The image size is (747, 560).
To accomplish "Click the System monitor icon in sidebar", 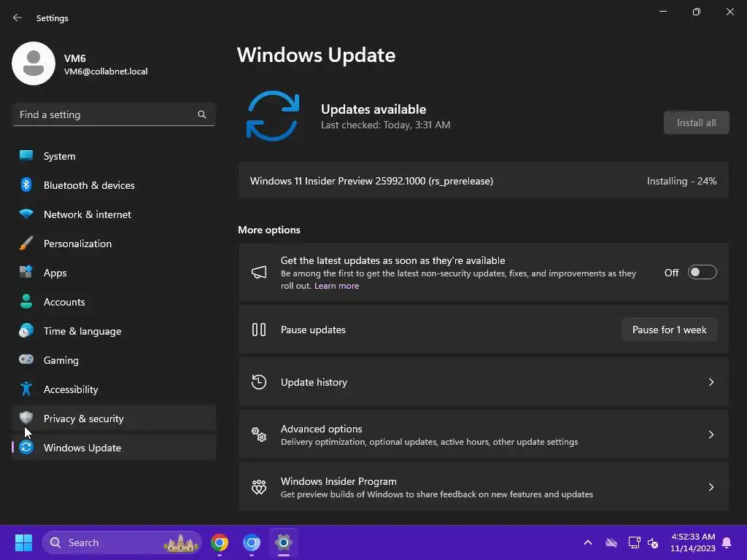I will (x=26, y=156).
